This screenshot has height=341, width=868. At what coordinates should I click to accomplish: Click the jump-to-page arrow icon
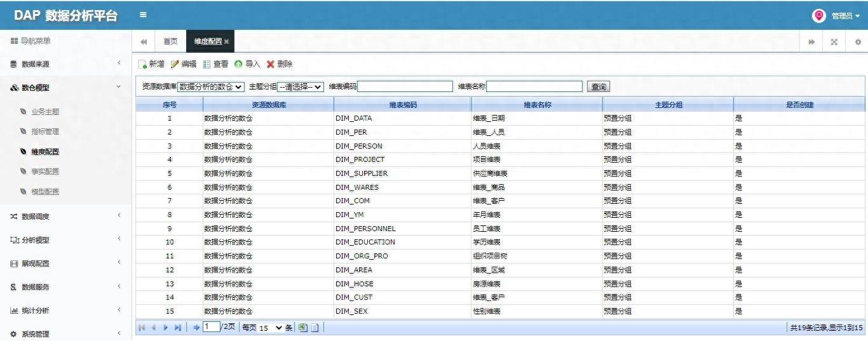tap(196, 328)
